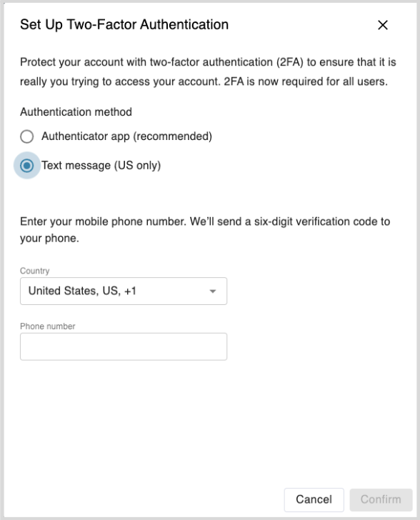Viewport: 420px width, 520px height.
Task: Click the 'Authentication method' heading
Action: (76, 111)
